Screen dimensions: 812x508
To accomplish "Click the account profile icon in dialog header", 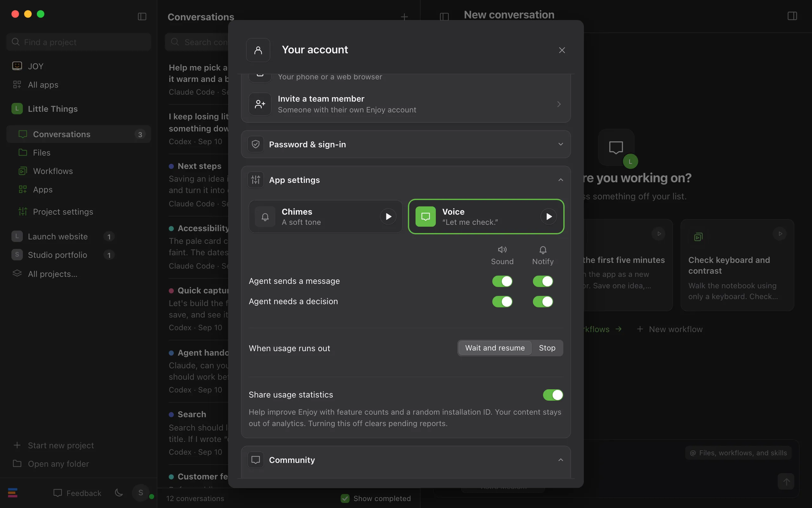I will (x=258, y=50).
